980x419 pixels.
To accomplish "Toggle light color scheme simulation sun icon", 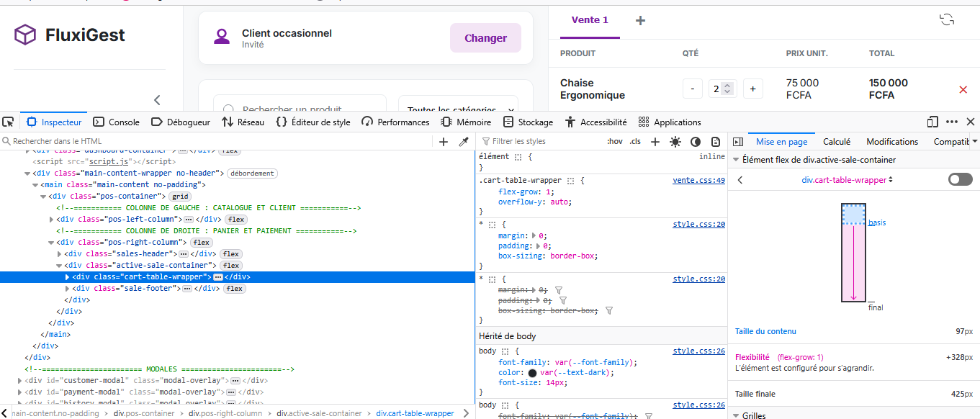I will [x=675, y=142].
